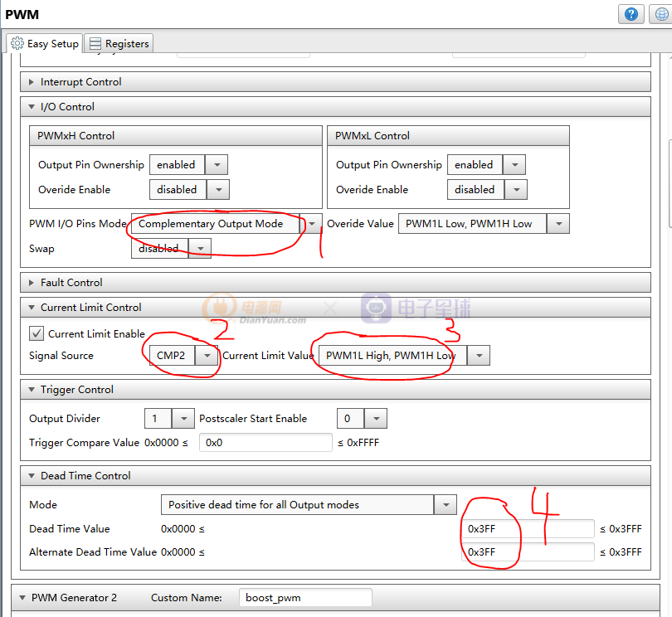Viewport: 672px width, 617px height.
Task: Click the Dead Time Value input field
Action: click(x=528, y=529)
